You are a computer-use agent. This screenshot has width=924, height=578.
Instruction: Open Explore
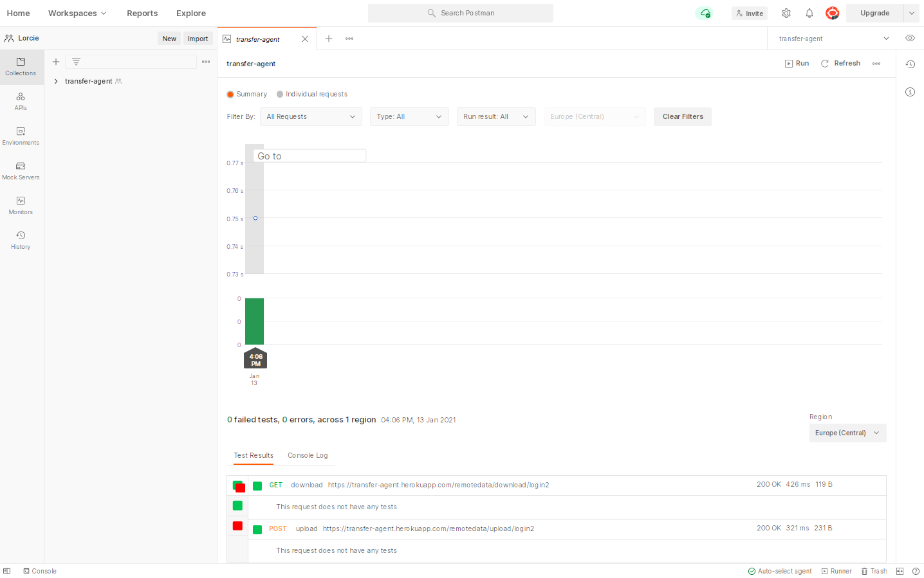click(x=191, y=14)
